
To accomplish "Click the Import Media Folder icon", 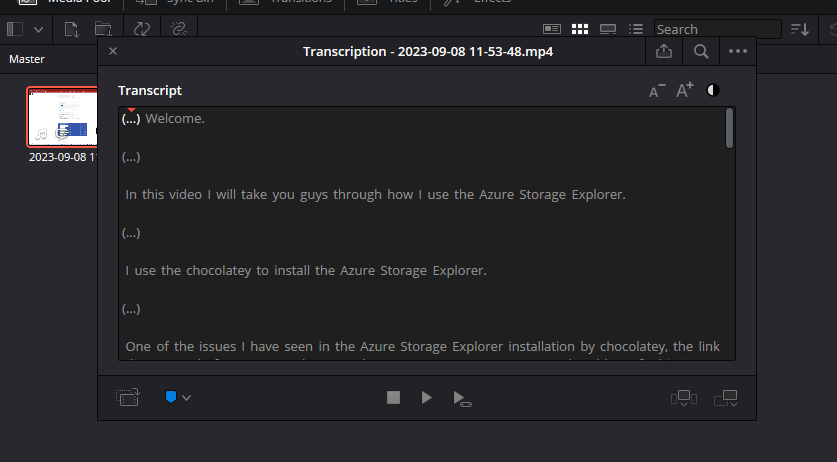I will [x=104, y=29].
